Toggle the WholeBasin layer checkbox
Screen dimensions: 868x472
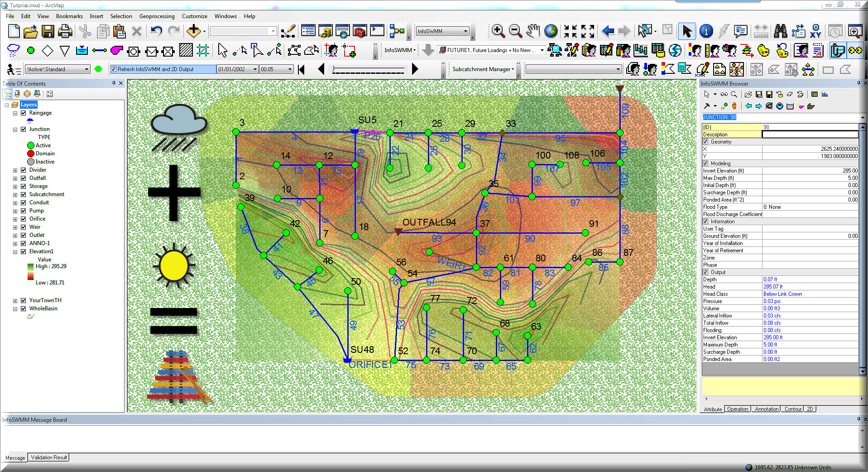[24, 308]
